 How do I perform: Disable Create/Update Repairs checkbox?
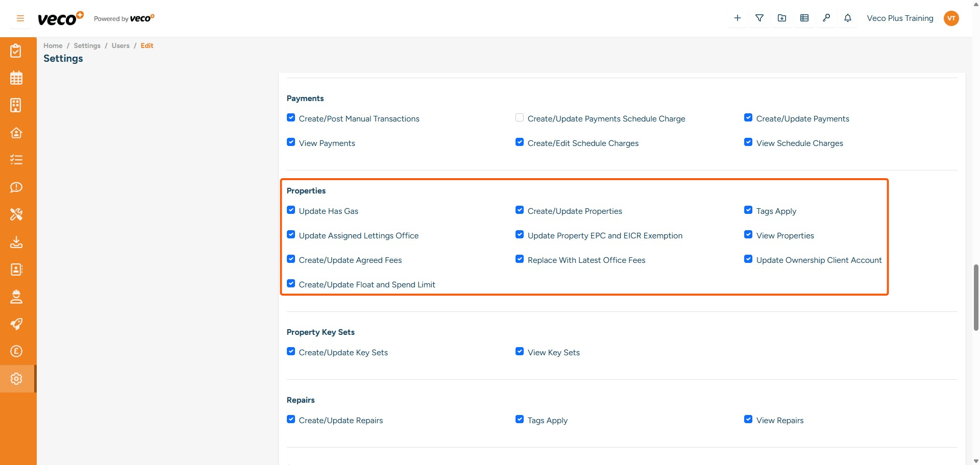(x=291, y=420)
